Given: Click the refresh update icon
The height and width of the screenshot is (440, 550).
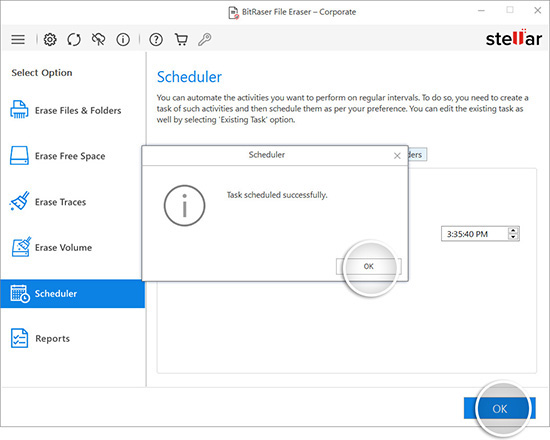Looking at the screenshot, I should (x=74, y=39).
